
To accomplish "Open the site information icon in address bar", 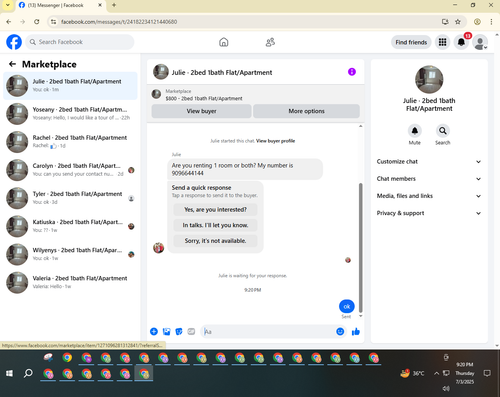I will click(x=53, y=22).
